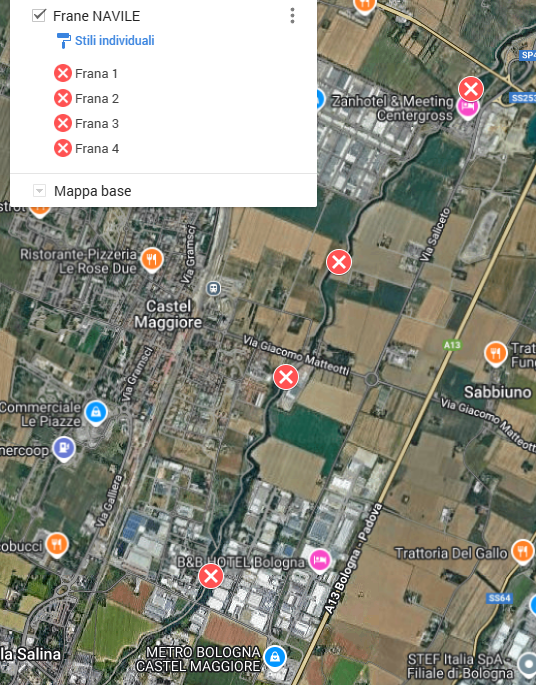Click the Mappa base label
Image resolution: width=536 pixels, height=685 pixels.
point(93,191)
